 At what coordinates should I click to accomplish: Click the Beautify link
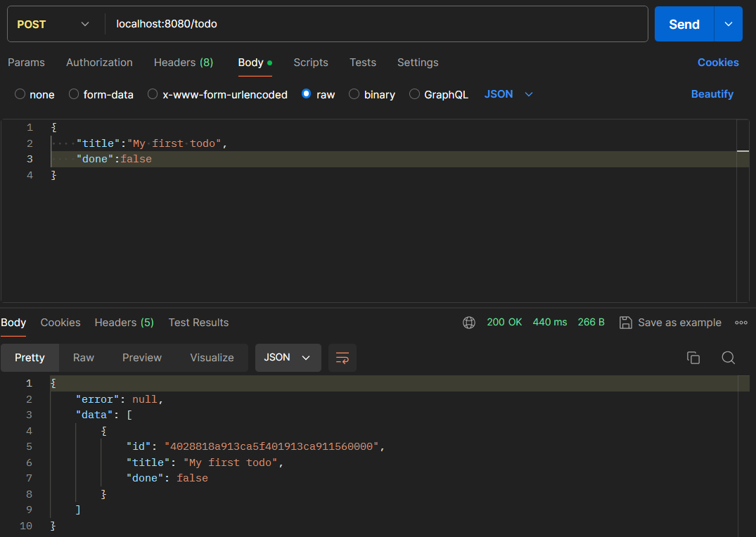pos(712,94)
